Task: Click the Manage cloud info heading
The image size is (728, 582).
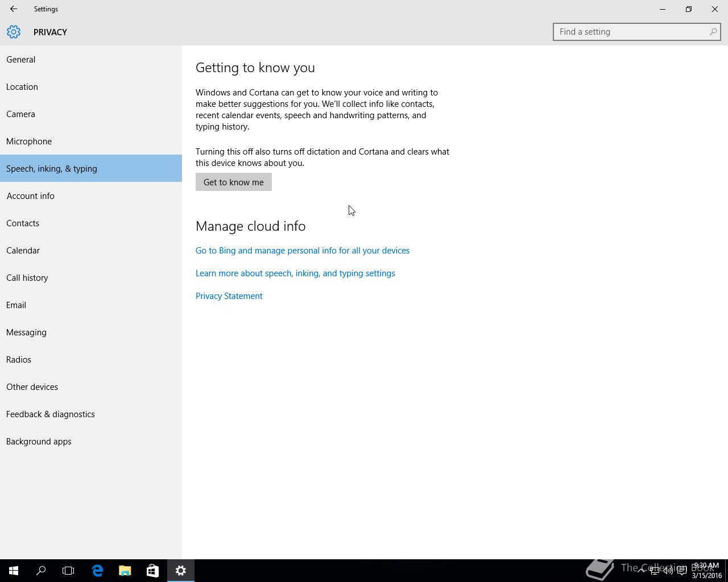Action: pyautogui.click(x=251, y=226)
